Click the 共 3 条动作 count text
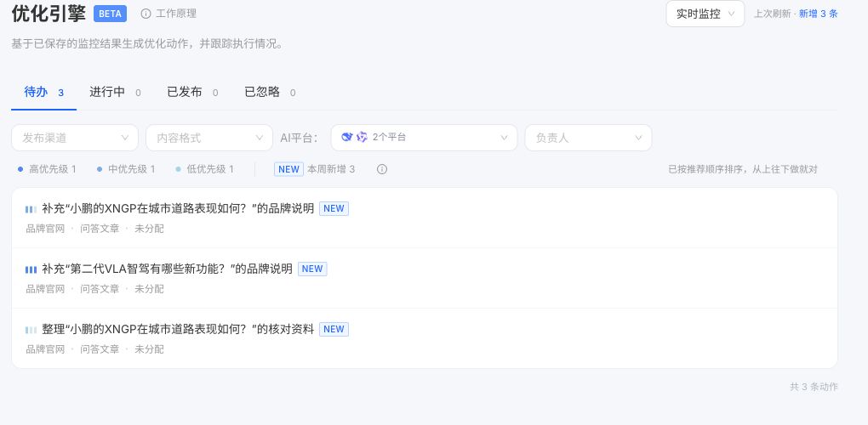Viewport: 868px width, 425px height. (814, 387)
